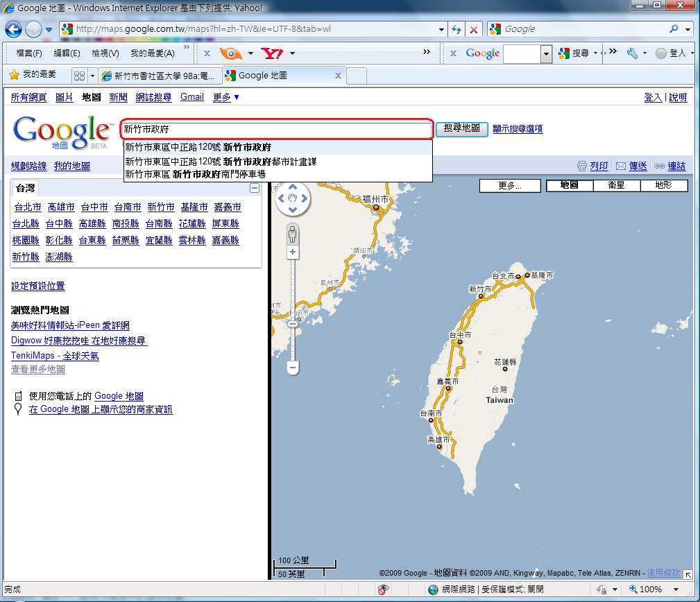Open the address bar history dropdown
The height and width of the screenshot is (602, 700).
(x=441, y=29)
